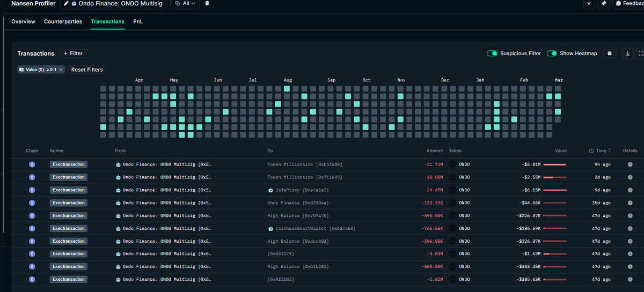Click the -24.47M amount cell

pyautogui.click(x=434, y=190)
